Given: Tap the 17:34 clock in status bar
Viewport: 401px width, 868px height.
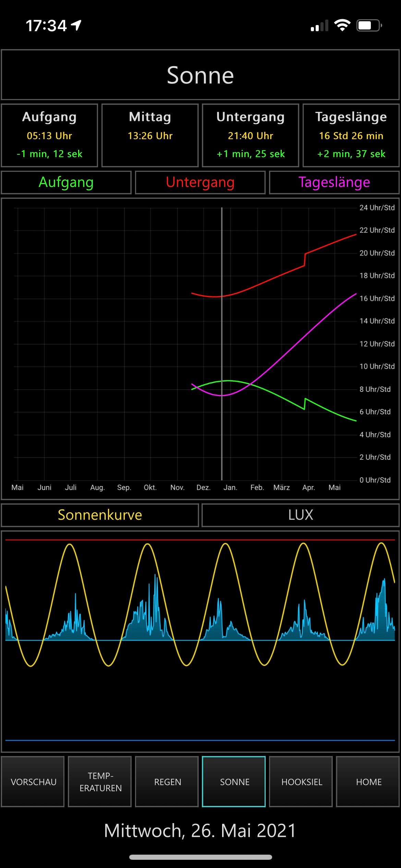Looking at the screenshot, I should (x=46, y=26).
